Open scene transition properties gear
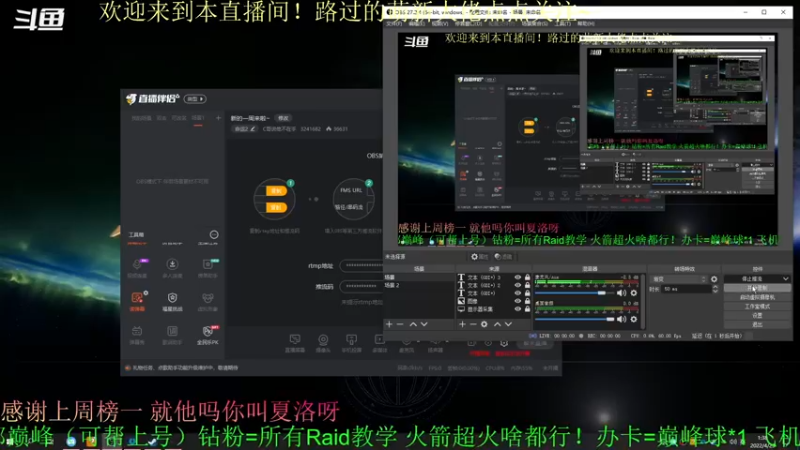This screenshot has width=800, height=450. [714, 279]
